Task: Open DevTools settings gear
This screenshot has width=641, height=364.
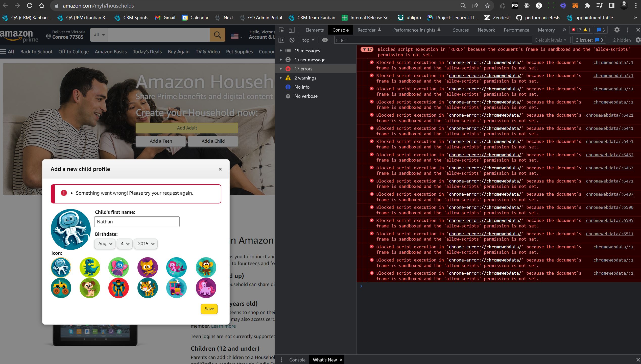Action: pos(617,30)
